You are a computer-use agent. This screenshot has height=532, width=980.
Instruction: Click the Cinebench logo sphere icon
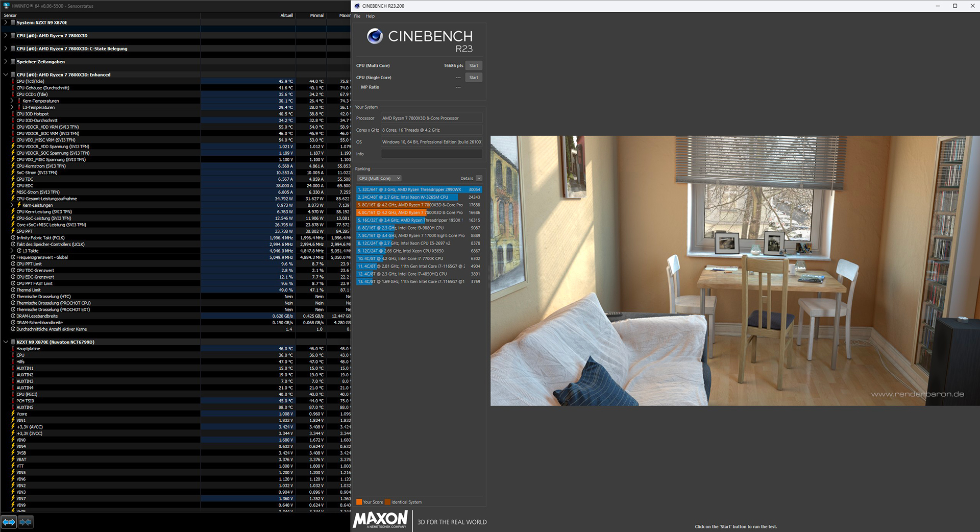tap(375, 36)
